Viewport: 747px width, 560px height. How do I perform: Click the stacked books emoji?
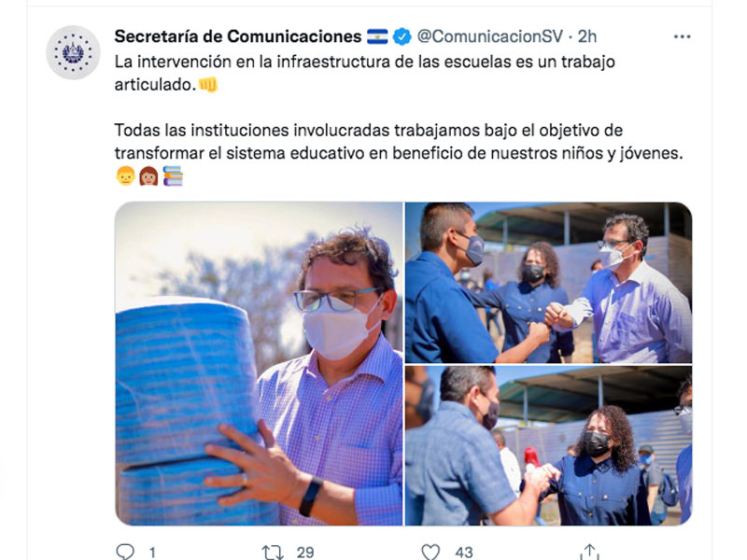coord(173,175)
